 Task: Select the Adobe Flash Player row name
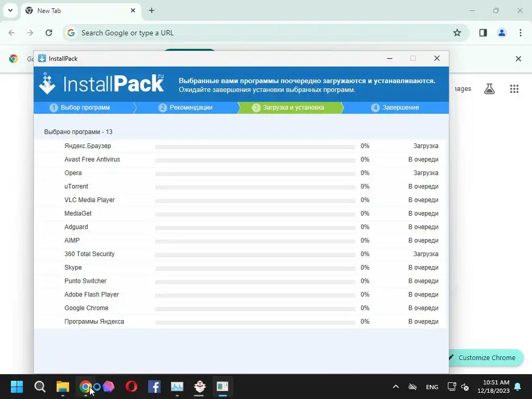[91, 295]
